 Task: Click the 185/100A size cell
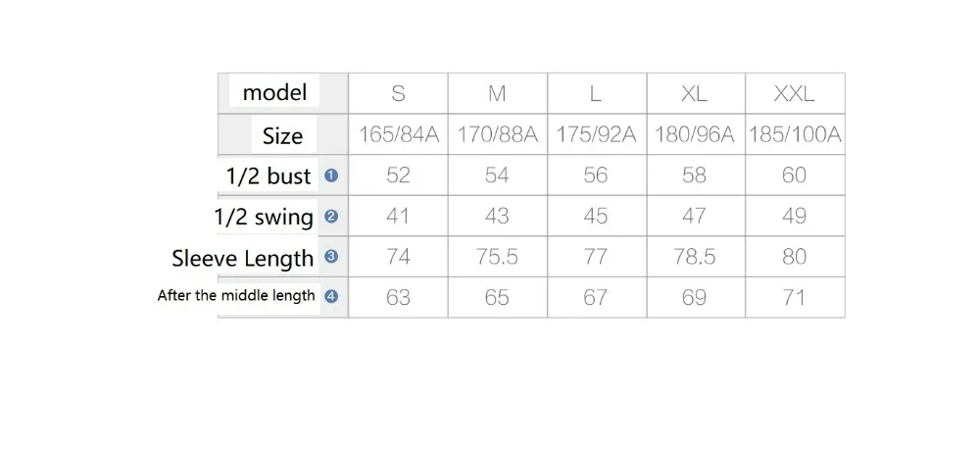[795, 134]
